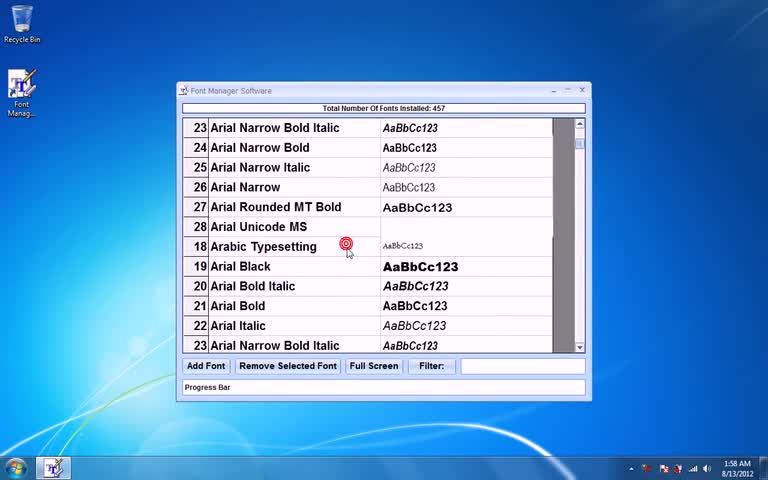Click the Progress Bar status field
The width and height of the screenshot is (768, 480).
pyautogui.click(x=384, y=387)
